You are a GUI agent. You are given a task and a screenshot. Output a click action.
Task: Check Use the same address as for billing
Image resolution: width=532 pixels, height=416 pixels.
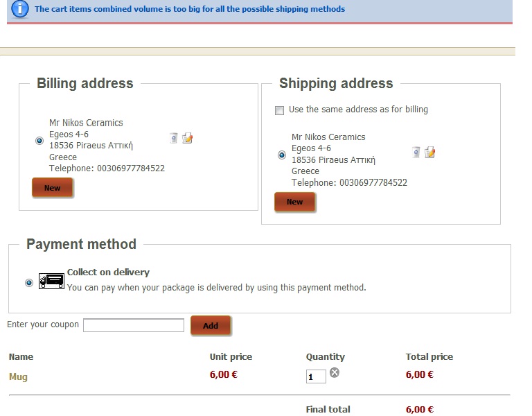(x=280, y=110)
